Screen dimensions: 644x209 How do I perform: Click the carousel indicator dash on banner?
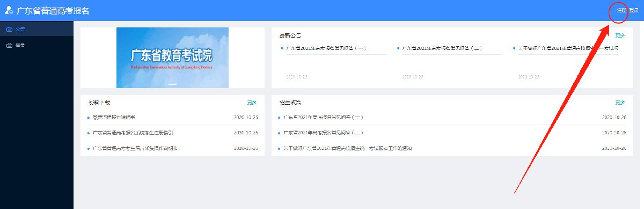pyautogui.click(x=172, y=84)
